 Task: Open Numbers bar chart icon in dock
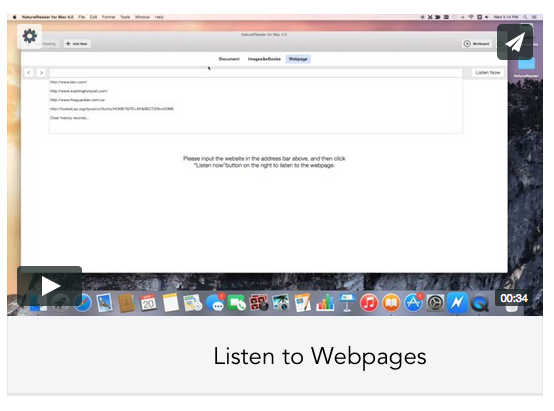(x=325, y=303)
